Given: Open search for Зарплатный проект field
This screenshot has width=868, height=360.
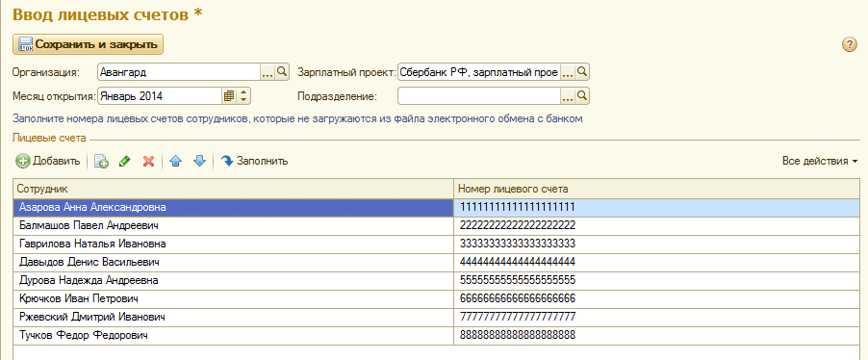Looking at the screenshot, I should pos(582,71).
